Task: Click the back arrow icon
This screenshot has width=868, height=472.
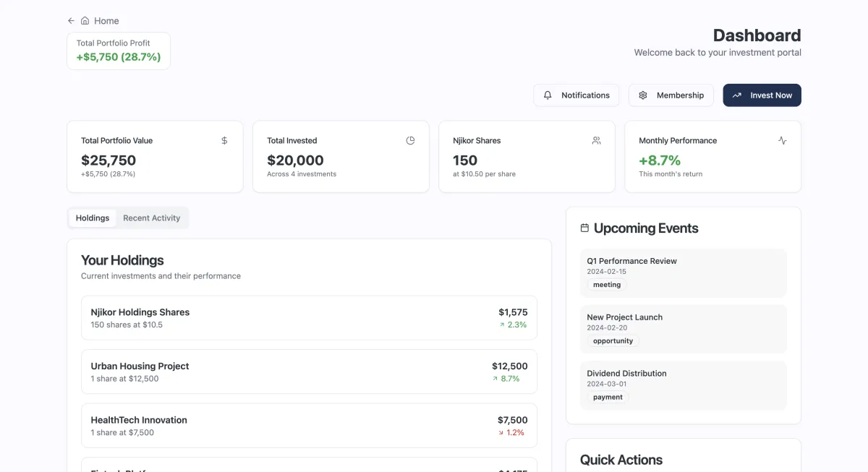Action: (71, 21)
